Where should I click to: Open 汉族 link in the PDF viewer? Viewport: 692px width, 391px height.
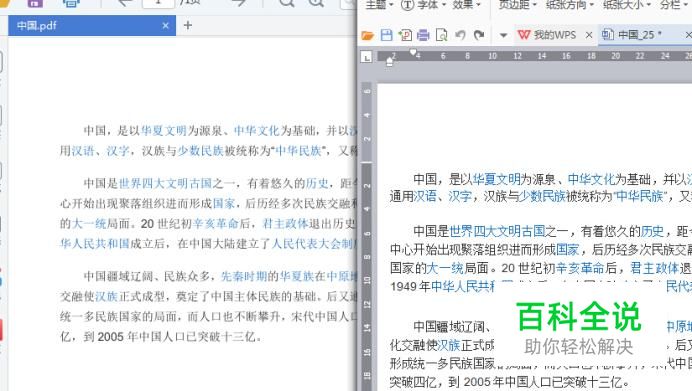106,297
